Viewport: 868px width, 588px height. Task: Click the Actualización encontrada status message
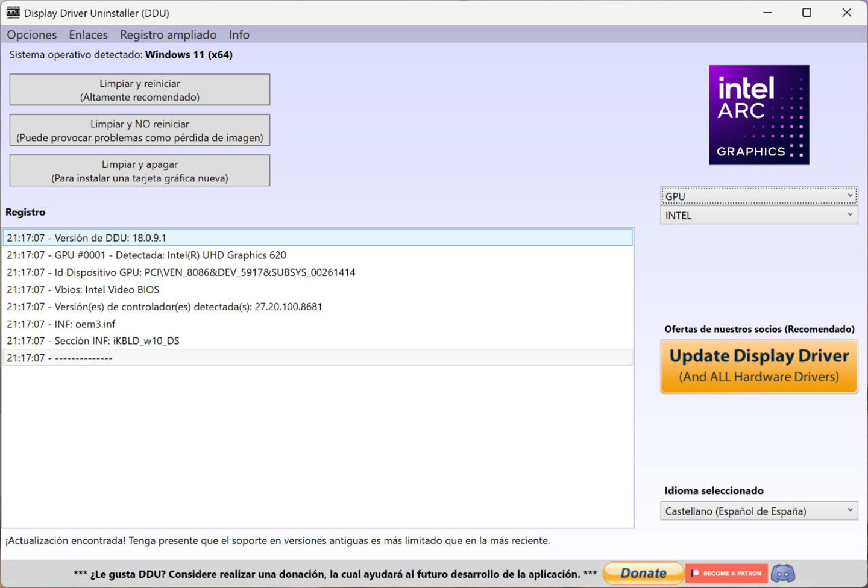coord(277,540)
